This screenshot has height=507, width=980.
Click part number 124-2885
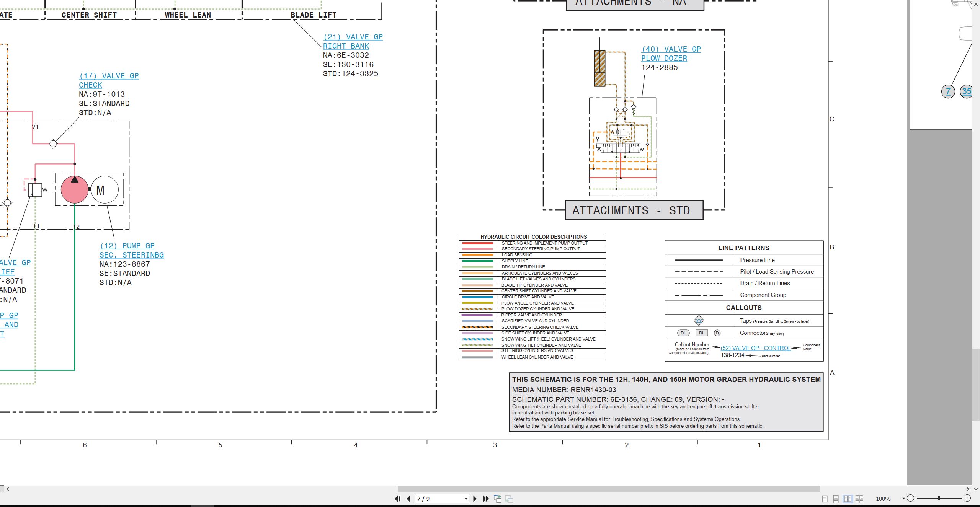pos(659,67)
